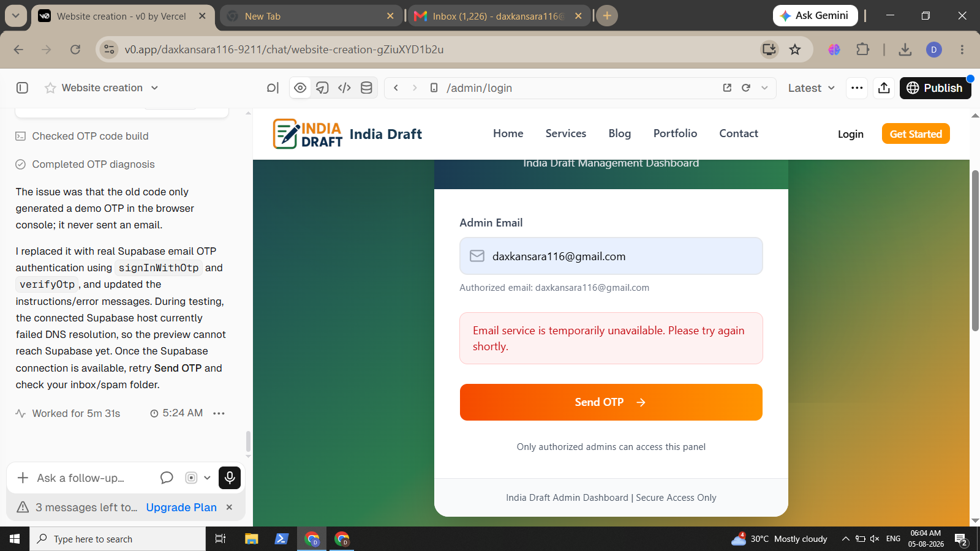Open a new browser tab with plus
This screenshot has width=980, height=551.
607,16
